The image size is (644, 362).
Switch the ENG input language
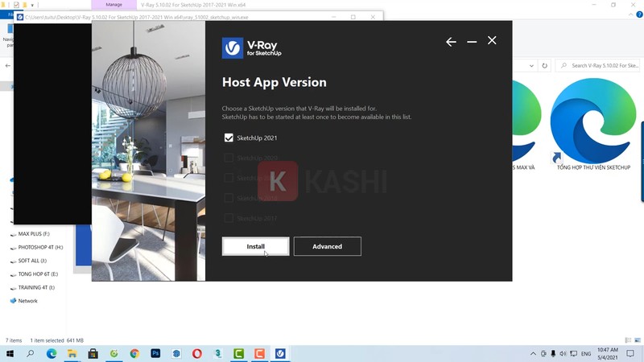click(586, 353)
